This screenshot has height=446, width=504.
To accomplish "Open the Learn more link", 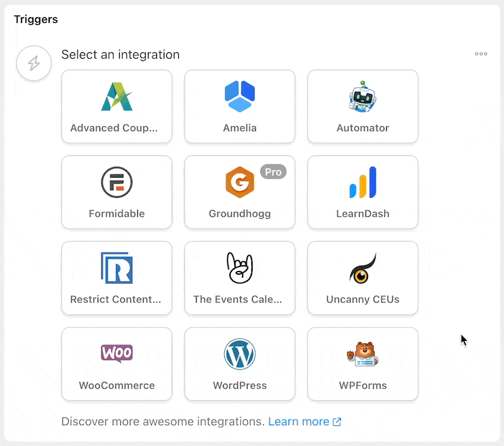I will pyautogui.click(x=299, y=421).
